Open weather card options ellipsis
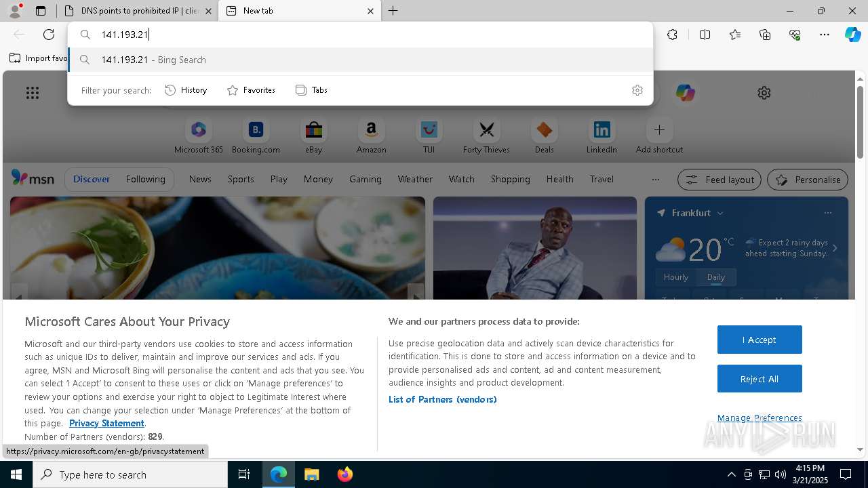 click(x=827, y=213)
